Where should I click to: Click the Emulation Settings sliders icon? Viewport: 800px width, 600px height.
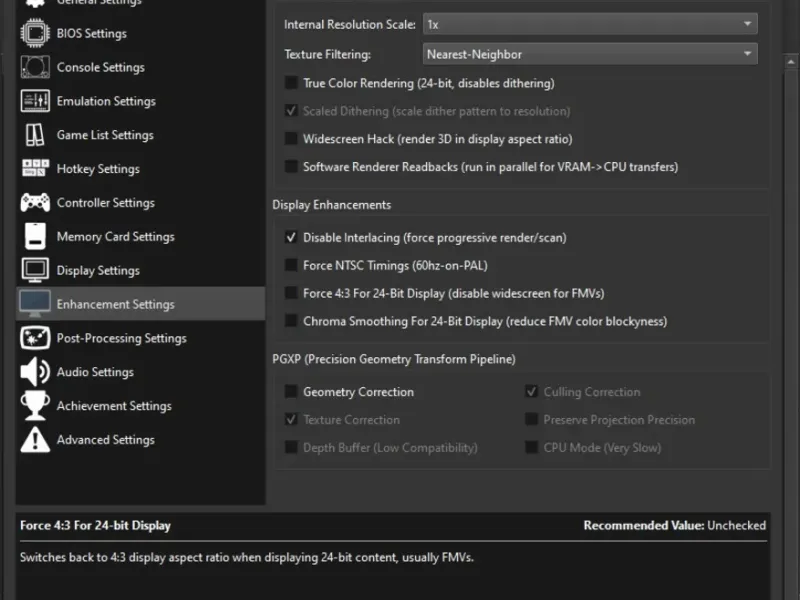35,101
